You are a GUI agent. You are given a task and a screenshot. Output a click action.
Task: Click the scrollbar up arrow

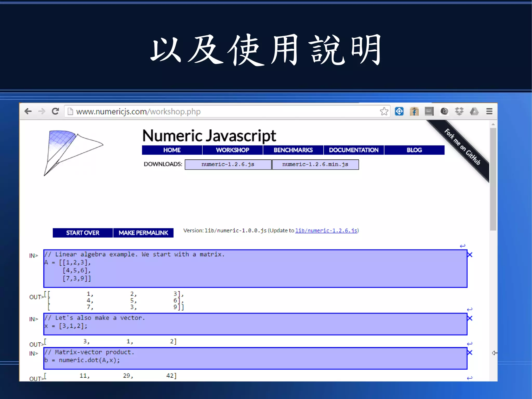click(x=493, y=125)
